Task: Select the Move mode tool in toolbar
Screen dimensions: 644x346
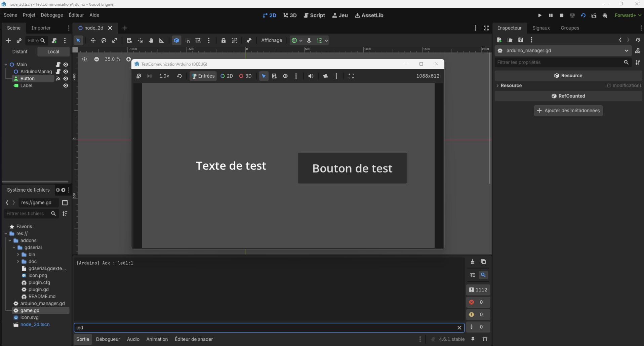Action: click(x=93, y=40)
